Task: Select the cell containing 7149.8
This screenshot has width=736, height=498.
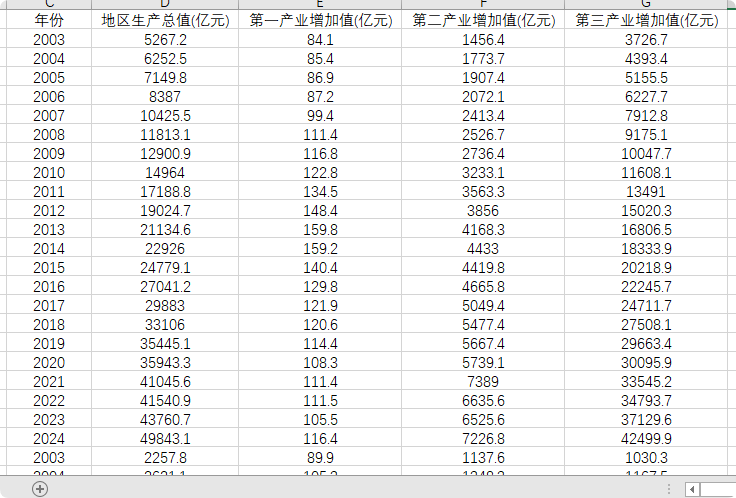Action: pos(165,77)
